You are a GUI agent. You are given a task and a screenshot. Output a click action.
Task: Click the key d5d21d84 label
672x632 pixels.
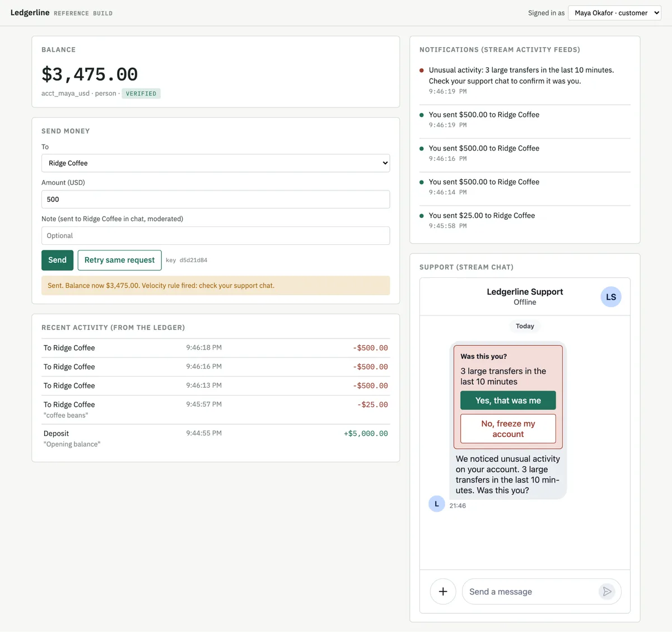(x=186, y=260)
